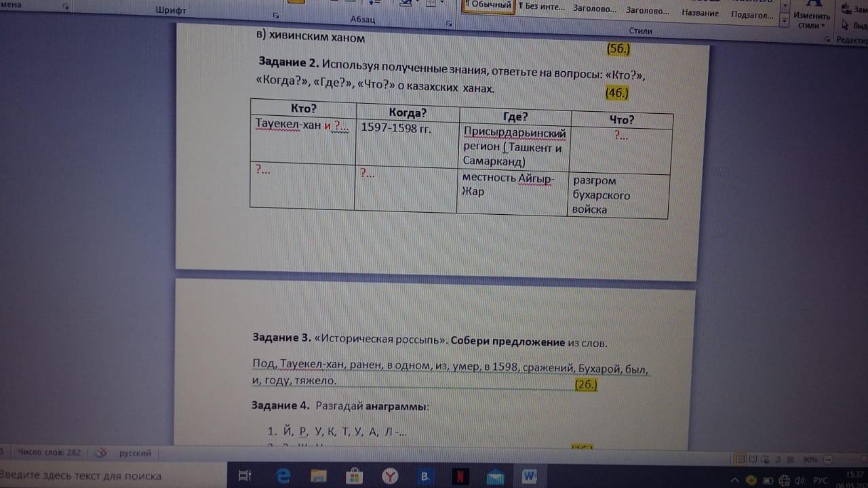Click the 'разгром бухарского войска' table cell

pos(618,196)
